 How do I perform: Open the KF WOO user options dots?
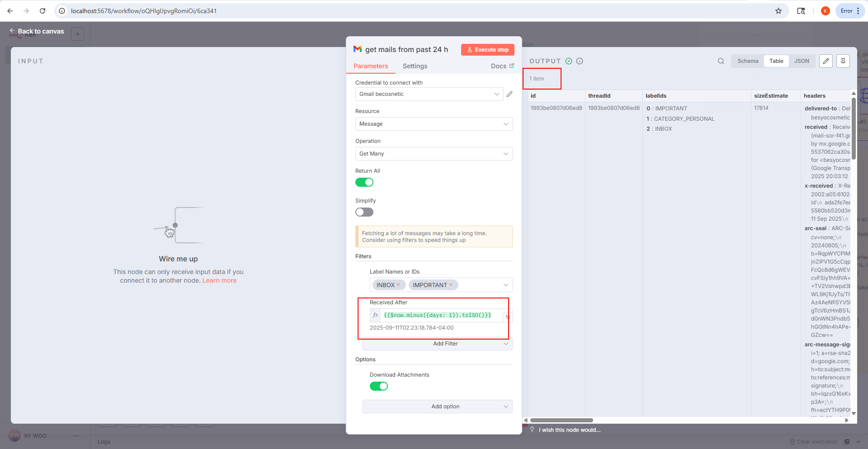(76, 436)
